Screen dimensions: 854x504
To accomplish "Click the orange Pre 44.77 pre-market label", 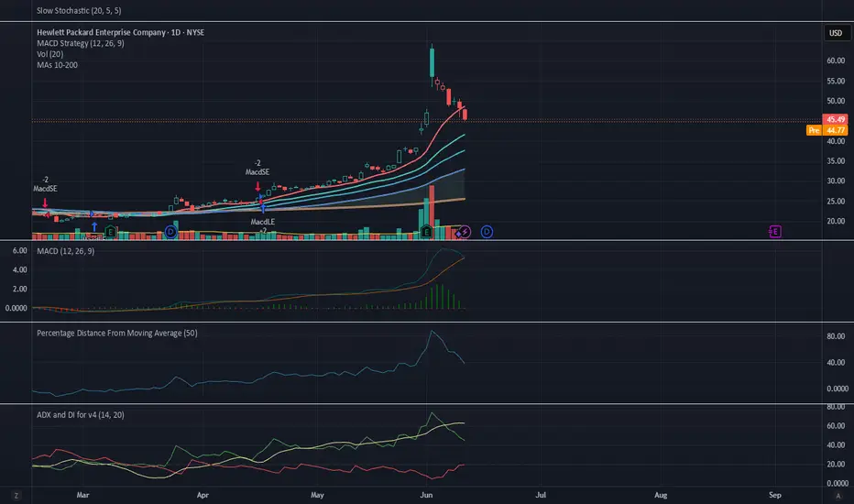I will pyautogui.click(x=827, y=130).
